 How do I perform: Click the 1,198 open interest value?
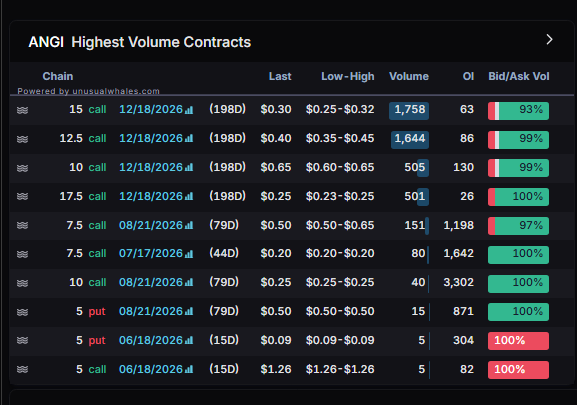point(459,225)
